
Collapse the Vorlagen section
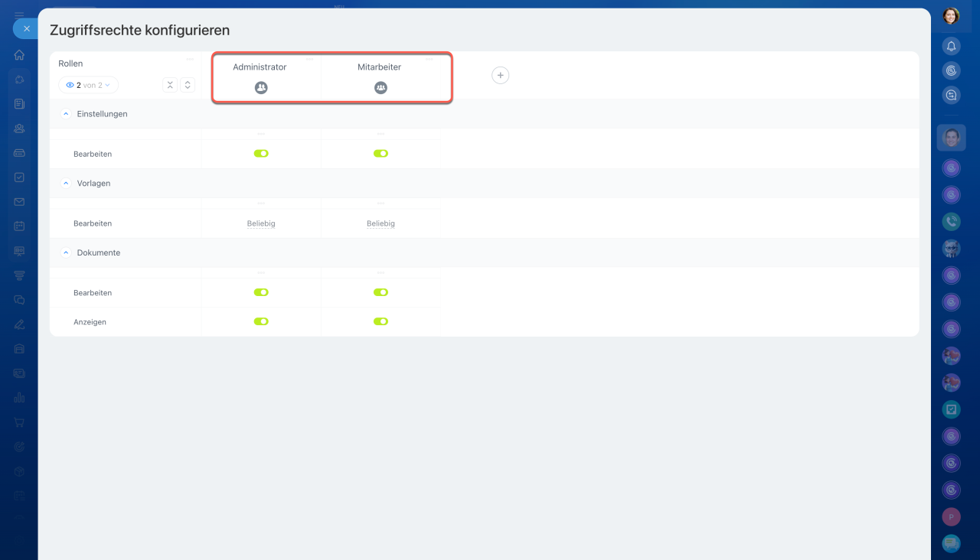(66, 184)
